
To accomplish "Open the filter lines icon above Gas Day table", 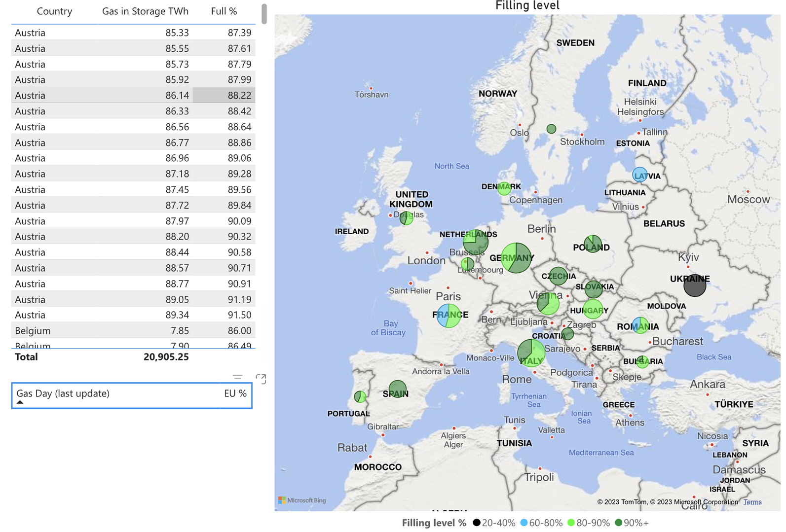I will 238,377.
